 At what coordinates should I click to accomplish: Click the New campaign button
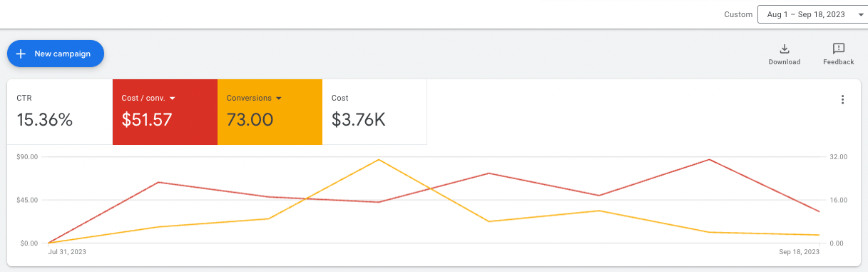[x=56, y=54]
